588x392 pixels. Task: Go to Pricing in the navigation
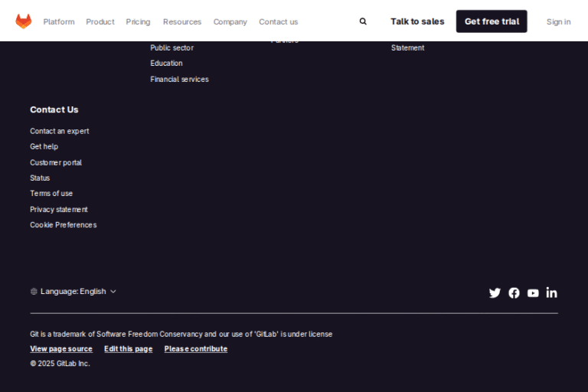[138, 21]
